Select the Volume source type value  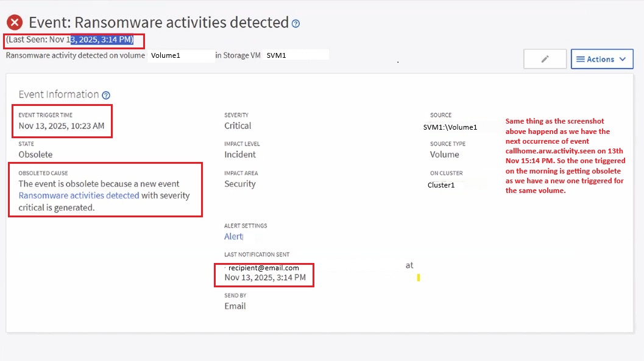coord(444,155)
